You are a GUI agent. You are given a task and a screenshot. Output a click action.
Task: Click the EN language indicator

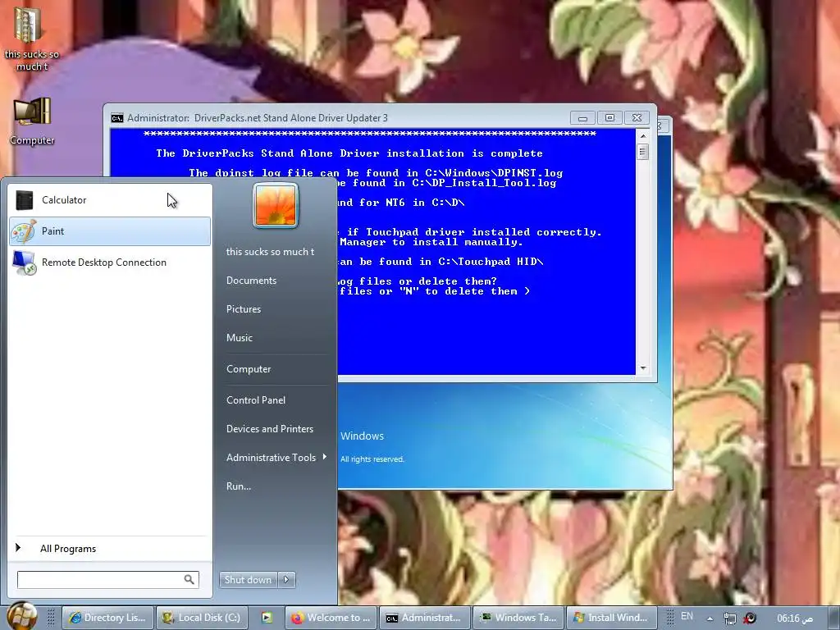coord(687,616)
